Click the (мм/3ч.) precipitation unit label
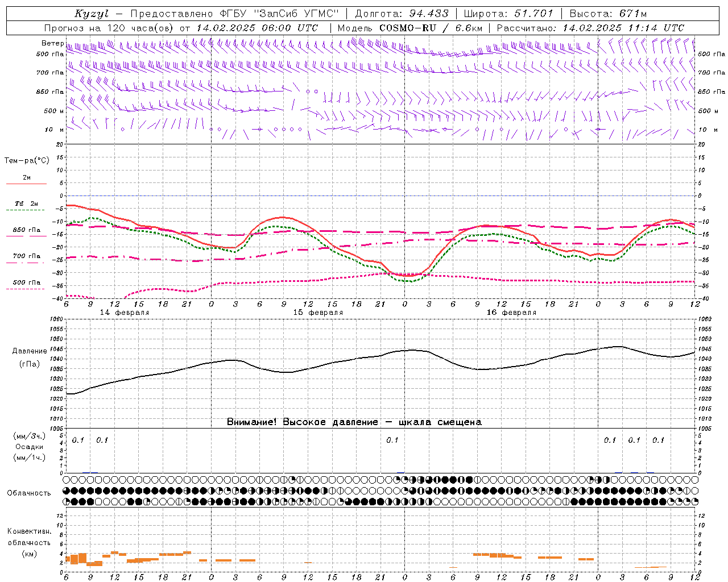Viewport: 728px width, 582px height. [30, 436]
